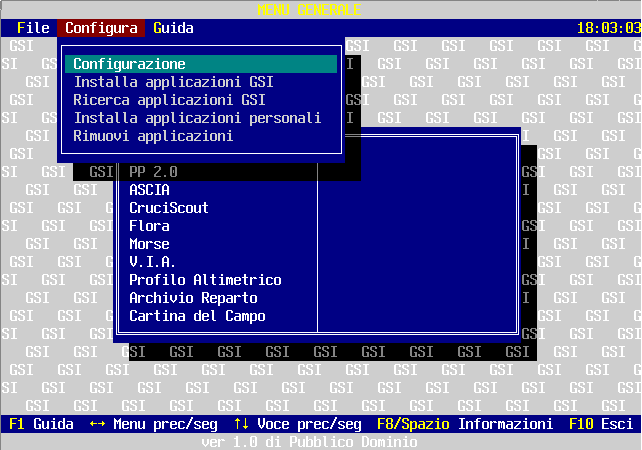Select V.I.A. in application list

(x=152, y=262)
